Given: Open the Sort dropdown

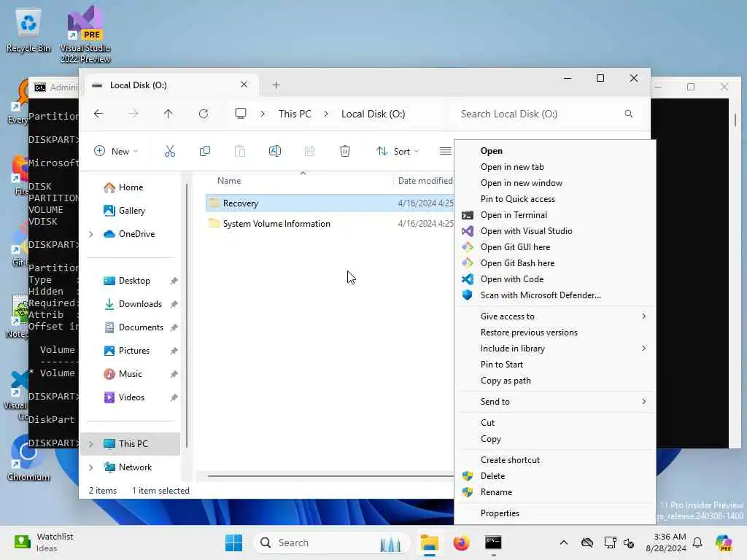Looking at the screenshot, I should pos(398,152).
